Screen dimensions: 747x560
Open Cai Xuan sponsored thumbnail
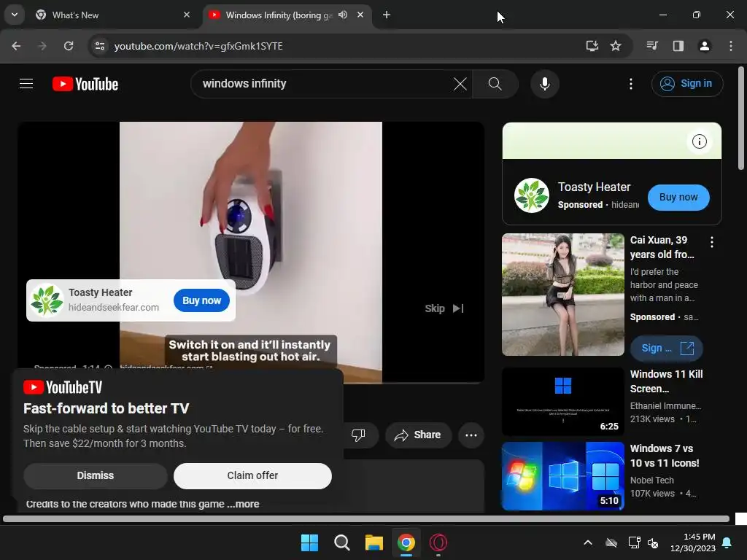click(562, 295)
